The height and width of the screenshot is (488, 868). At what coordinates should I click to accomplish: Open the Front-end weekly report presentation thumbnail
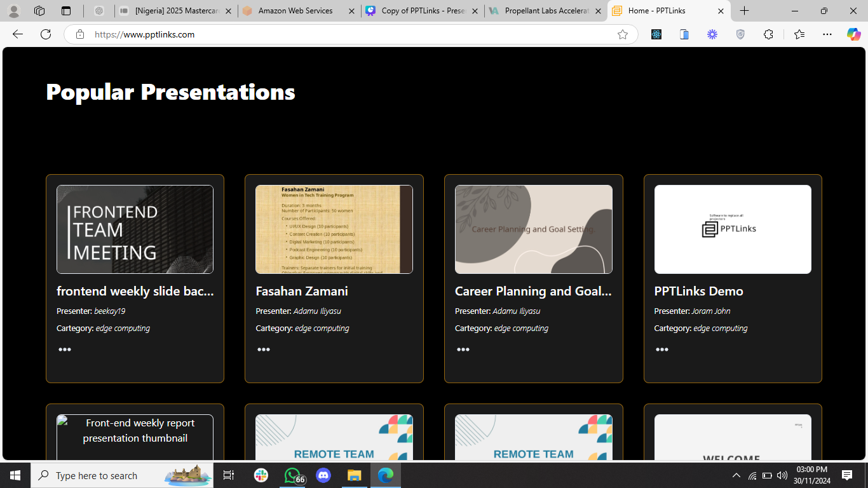coord(135,437)
